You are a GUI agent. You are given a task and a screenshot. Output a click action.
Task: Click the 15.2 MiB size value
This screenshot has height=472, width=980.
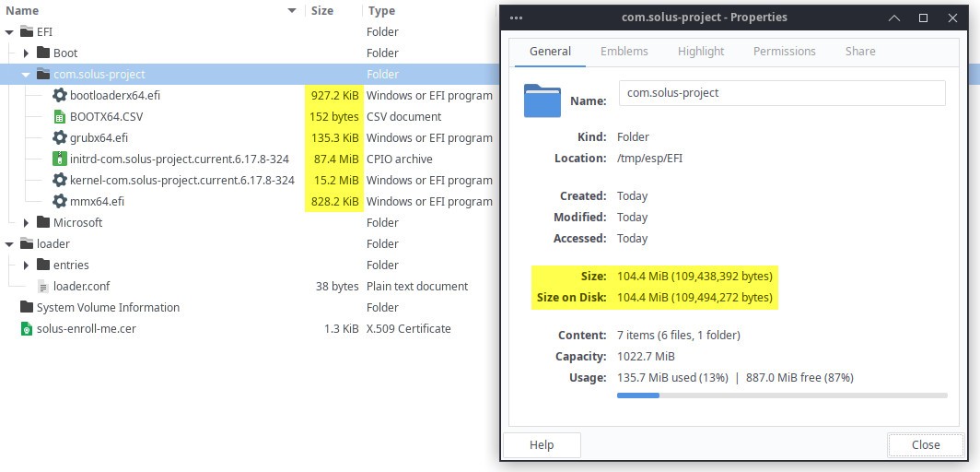tap(338, 181)
